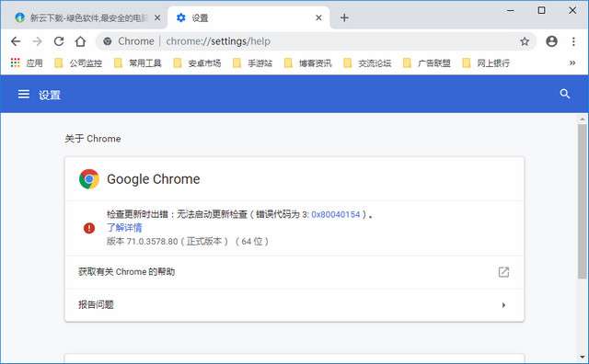The image size is (589, 364).
Task: Open new tab with plus button
Action: [344, 17]
